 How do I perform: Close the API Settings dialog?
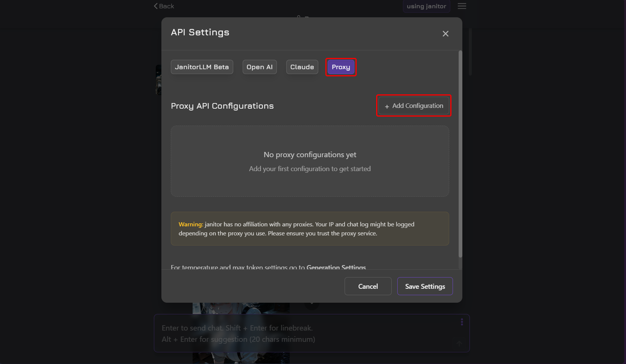(x=445, y=34)
